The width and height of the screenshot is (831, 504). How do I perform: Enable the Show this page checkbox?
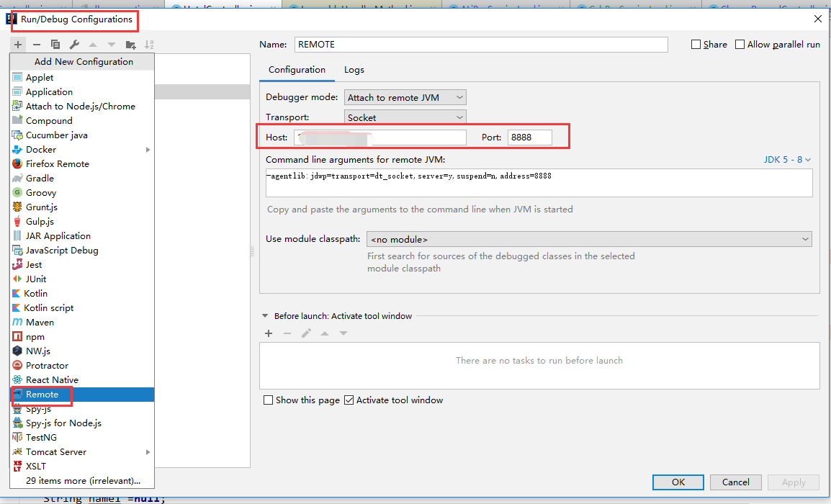(x=268, y=400)
